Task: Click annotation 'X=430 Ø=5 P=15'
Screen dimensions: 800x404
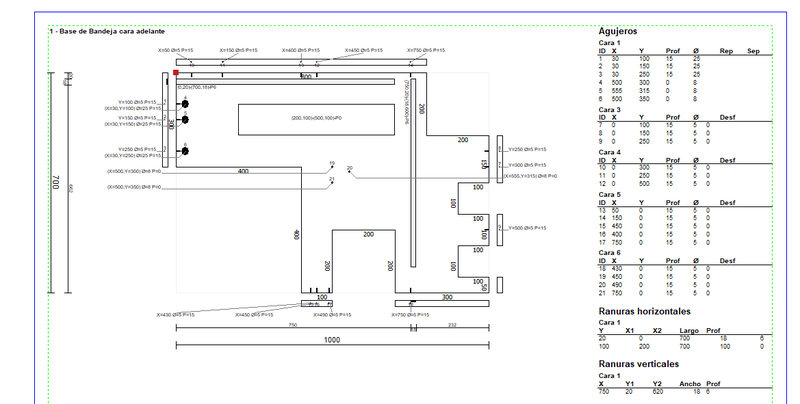Action: [176, 315]
